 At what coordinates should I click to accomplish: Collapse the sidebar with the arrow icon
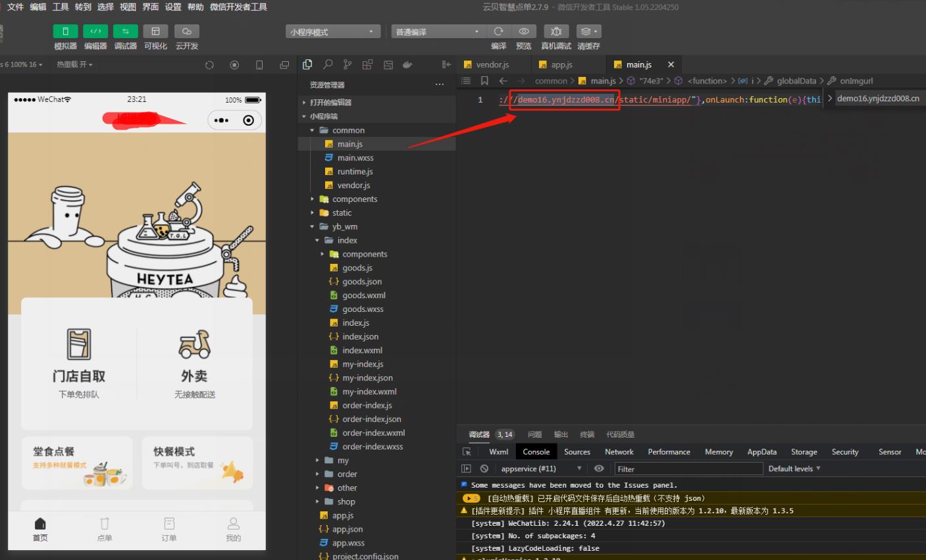446,64
